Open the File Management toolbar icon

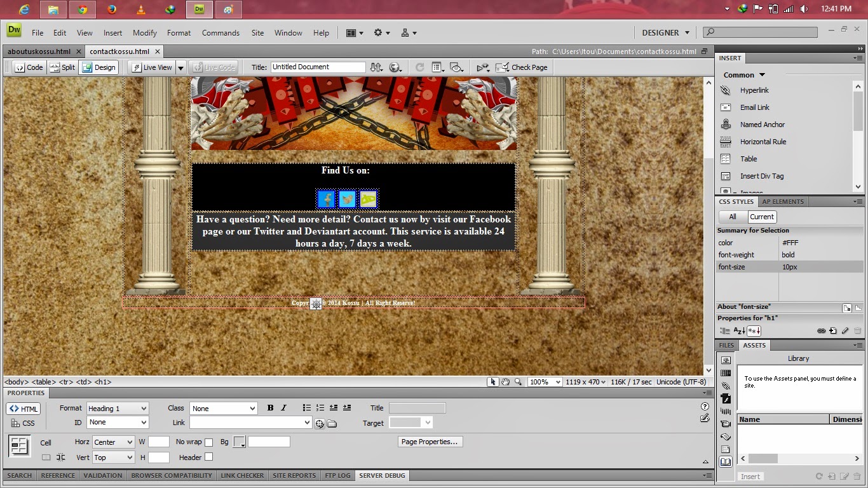click(377, 67)
